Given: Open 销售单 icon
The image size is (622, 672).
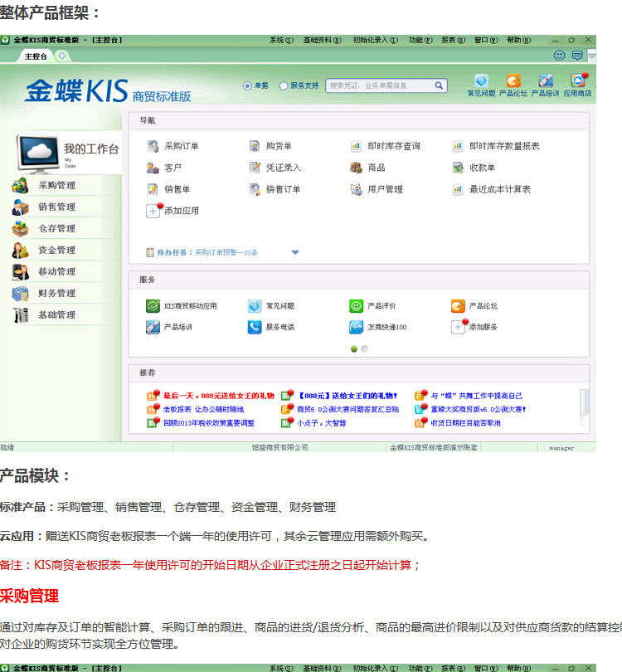Looking at the screenshot, I should 153,189.
